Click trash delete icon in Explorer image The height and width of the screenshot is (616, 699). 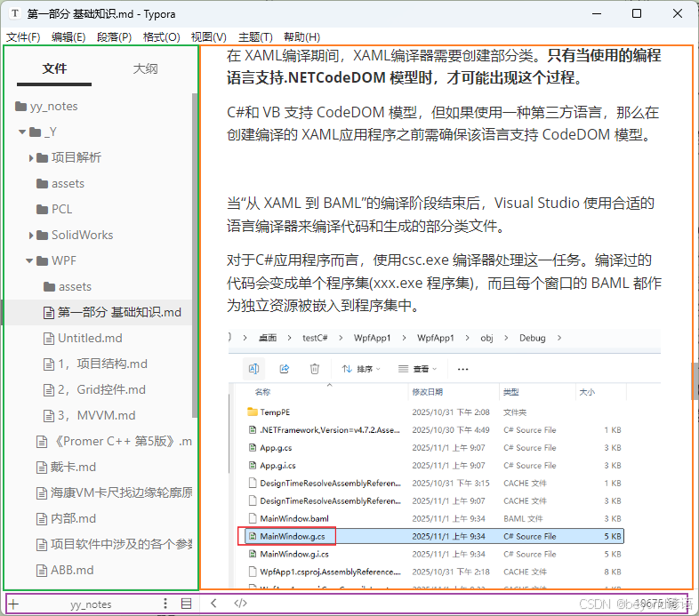coord(315,369)
